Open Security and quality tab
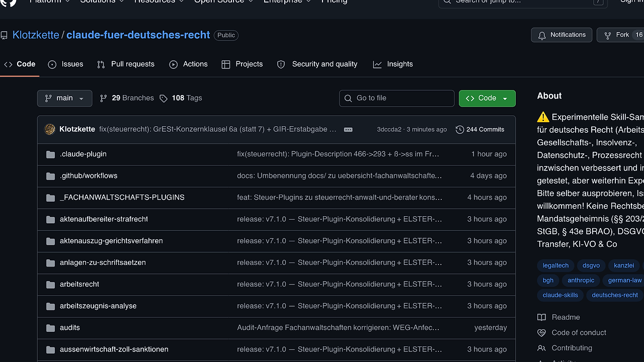644x362 pixels. (x=317, y=64)
